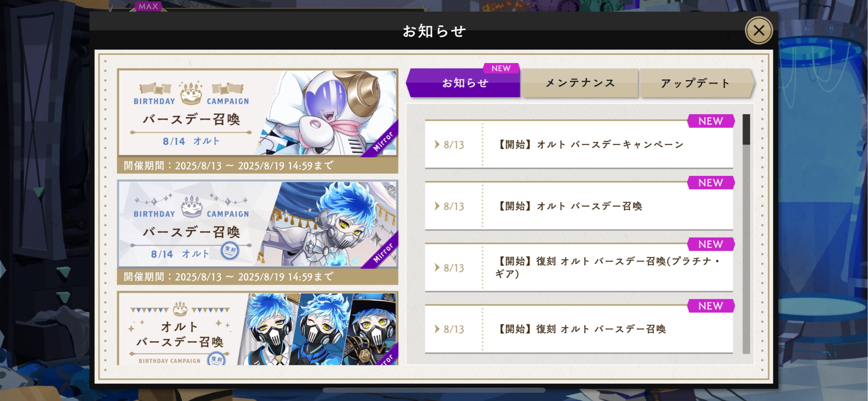Viewport: 868px width, 401px height.
Task: Open 復刻 バースデー召喚(プラチナ・ギア) notice
Action: pos(579,268)
